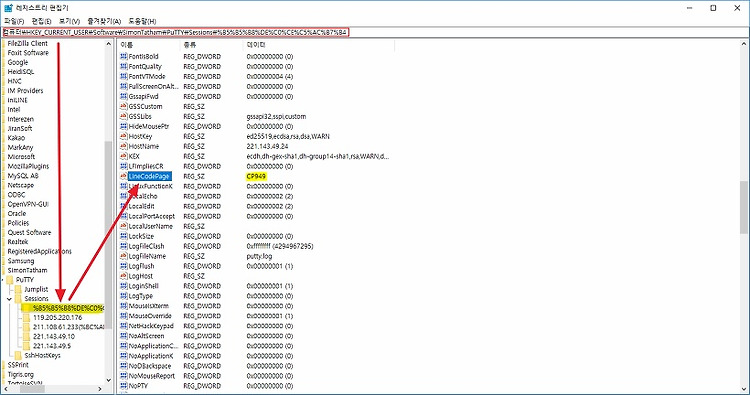Viewport: 750px width, 395px height.
Task: Click tree horizontal scroll left arrow
Action: pyautogui.click(x=5, y=389)
